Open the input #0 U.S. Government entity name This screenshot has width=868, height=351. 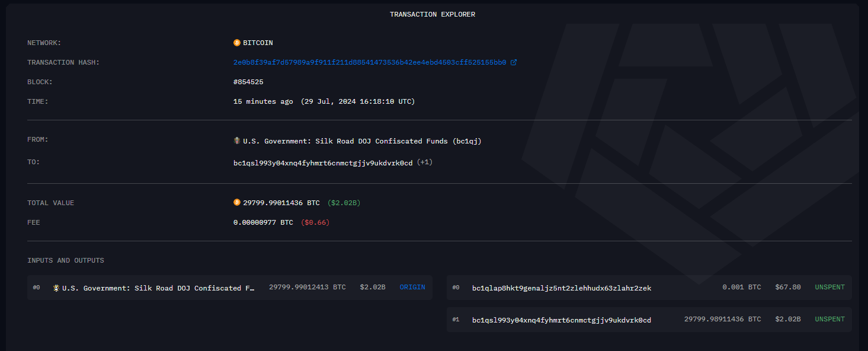(x=159, y=288)
